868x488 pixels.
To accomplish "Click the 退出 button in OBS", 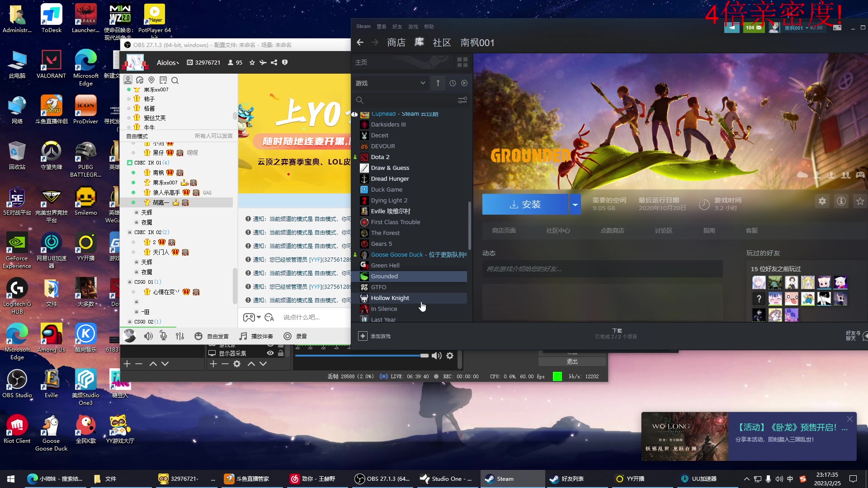I will click(x=572, y=361).
